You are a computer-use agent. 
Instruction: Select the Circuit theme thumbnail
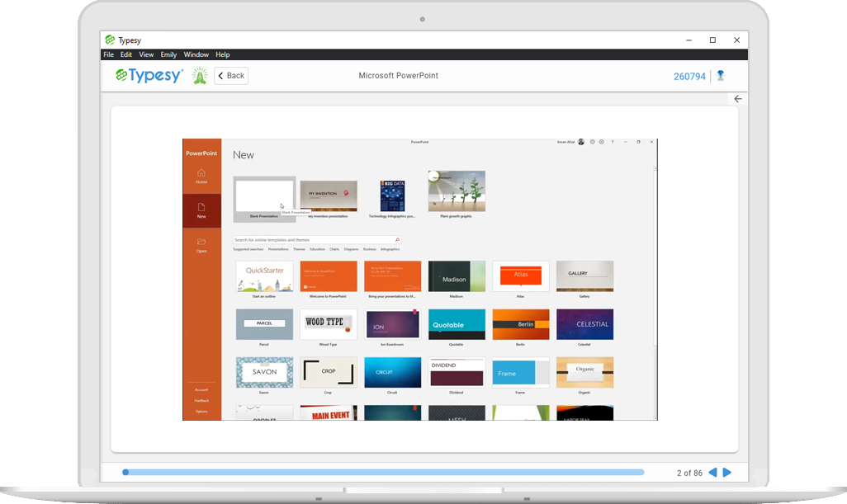[x=392, y=372]
